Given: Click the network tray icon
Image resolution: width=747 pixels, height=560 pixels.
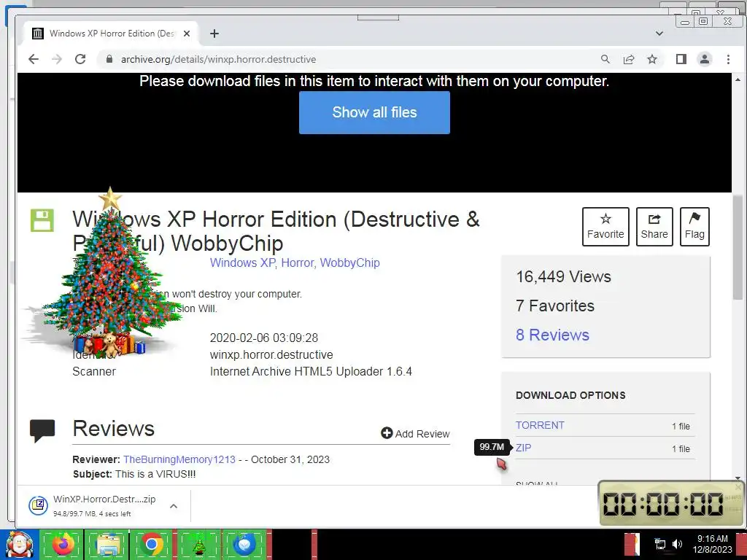Looking at the screenshot, I should coord(659,544).
